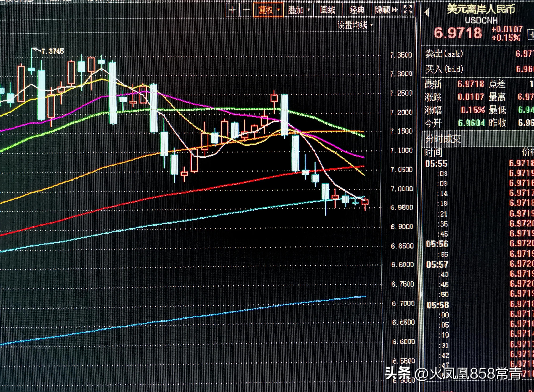Screen dimensions: 534x392
Task: Select the 画线 drawing tool
Action: click(x=328, y=10)
